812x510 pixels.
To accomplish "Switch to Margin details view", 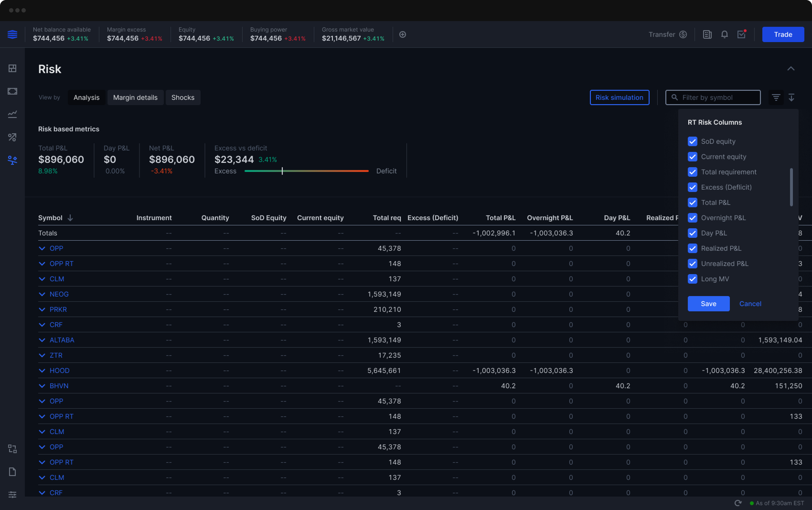I will click(135, 97).
